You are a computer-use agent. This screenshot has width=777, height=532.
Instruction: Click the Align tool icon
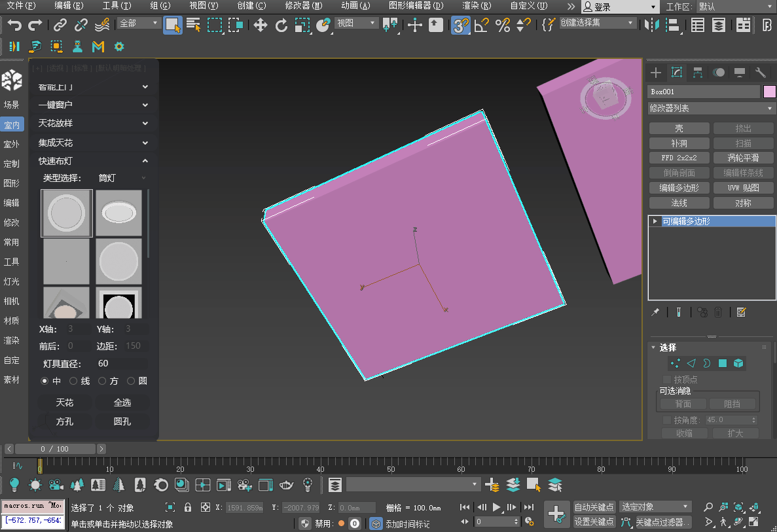tap(673, 24)
